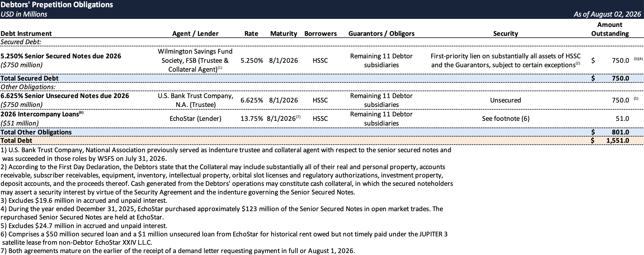Select the "(3)(4)" footnote marker

pyautogui.click(x=638, y=59)
